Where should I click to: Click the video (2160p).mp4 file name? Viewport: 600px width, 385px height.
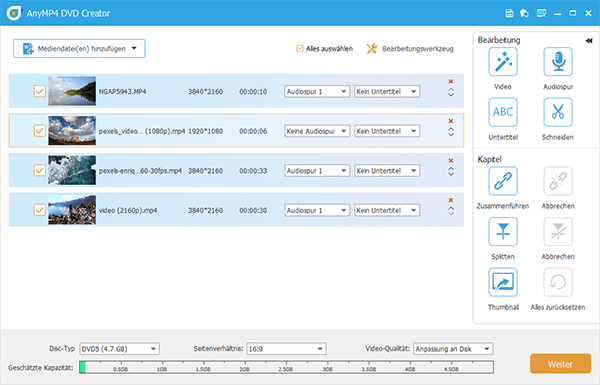click(128, 210)
